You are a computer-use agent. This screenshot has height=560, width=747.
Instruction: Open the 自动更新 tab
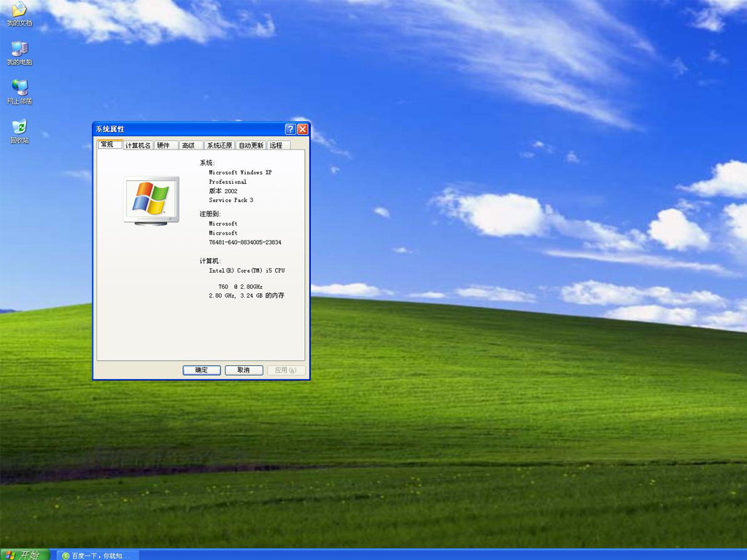(251, 146)
